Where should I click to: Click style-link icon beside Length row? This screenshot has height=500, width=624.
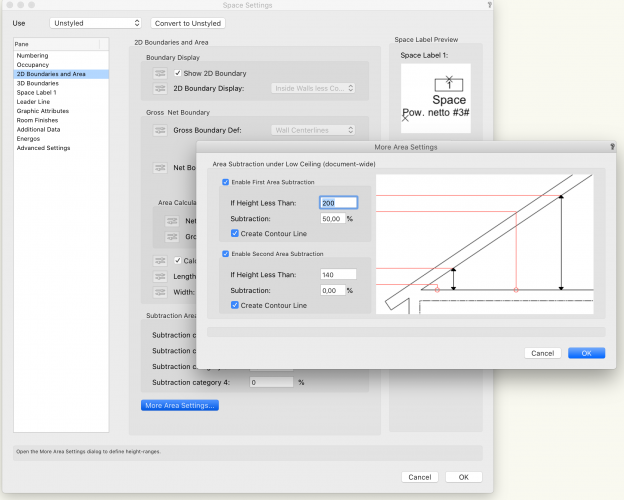[x=160, y=277]
